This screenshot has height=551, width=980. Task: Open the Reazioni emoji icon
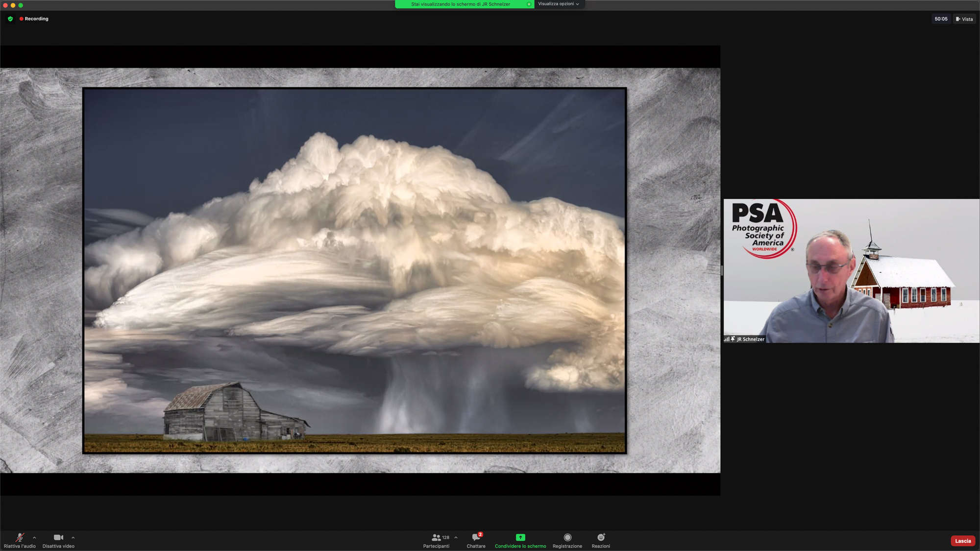[601, 537]
